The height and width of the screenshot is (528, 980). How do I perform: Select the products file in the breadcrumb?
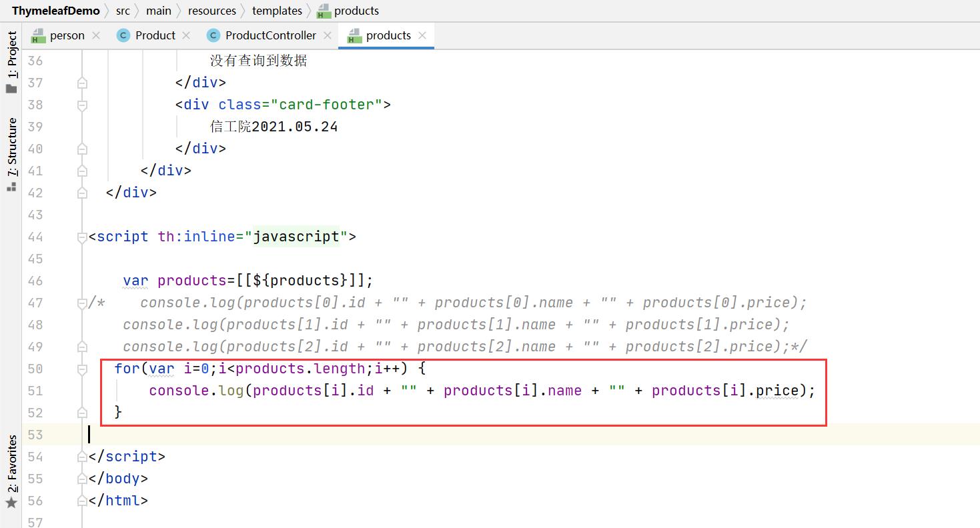tap(356, 11)
